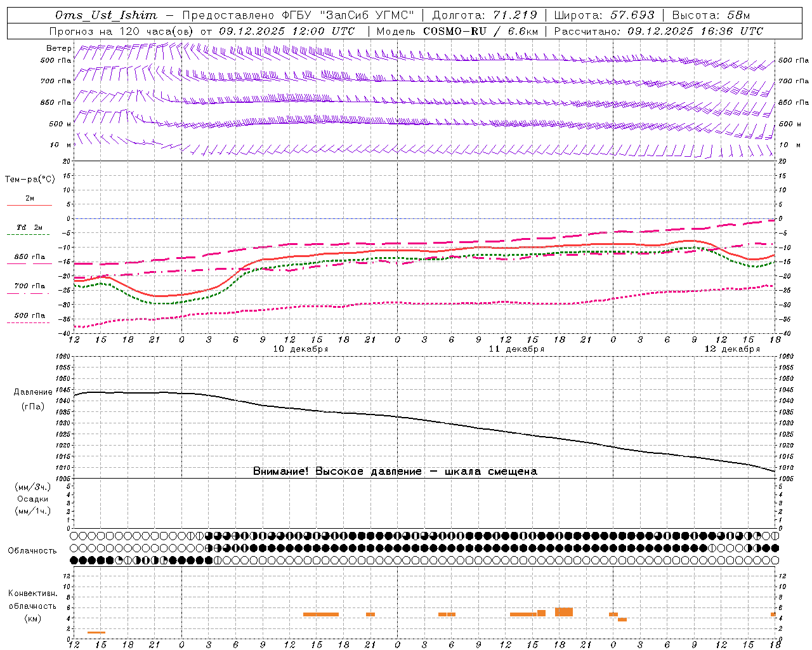
Task: Select the text Предоставлено ФГБУ "ЗапСиб УГМС"
Action: tap(298, 15)
